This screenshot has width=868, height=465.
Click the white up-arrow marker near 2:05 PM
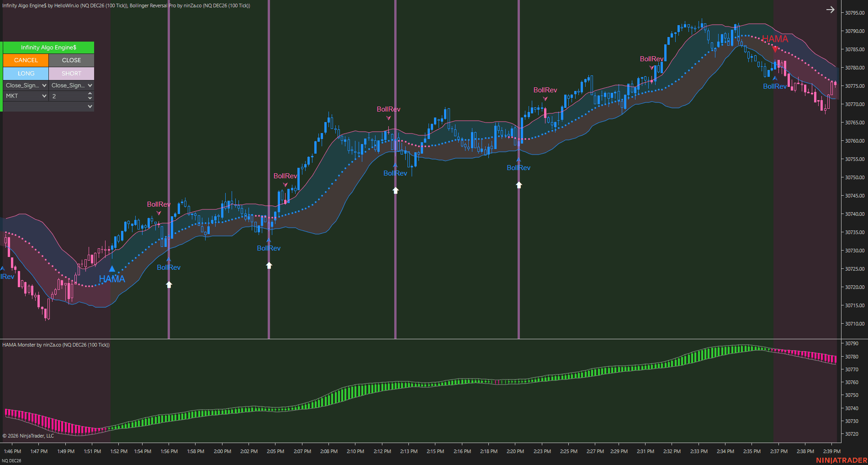[x=269, y=265]
